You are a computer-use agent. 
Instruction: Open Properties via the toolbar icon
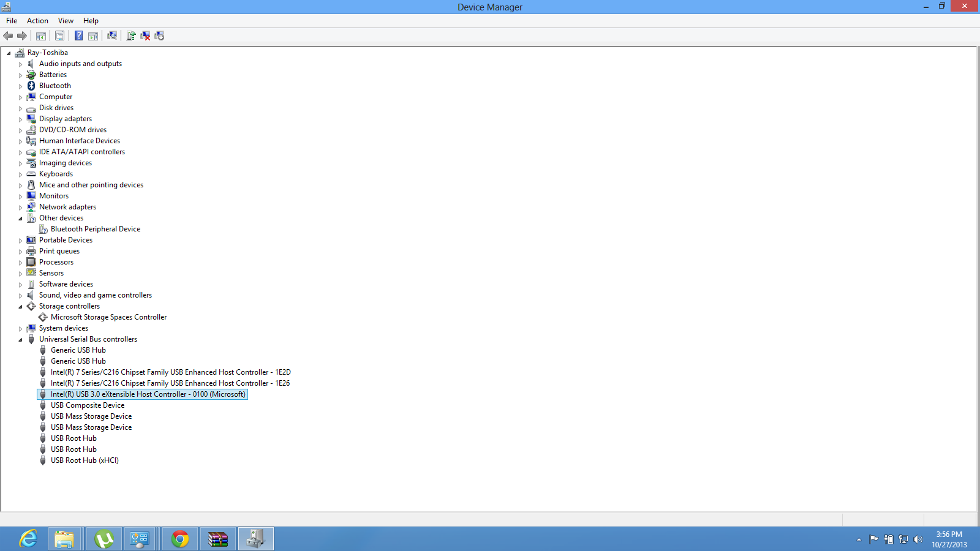(x=59, y=36)
